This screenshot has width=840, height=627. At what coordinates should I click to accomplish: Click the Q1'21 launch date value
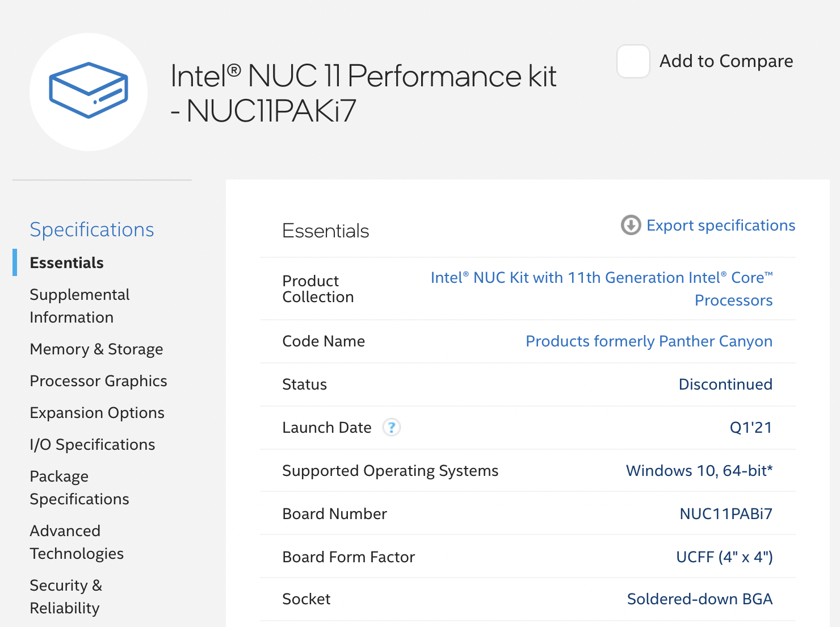pyautogui.click(x=751, y=428)
